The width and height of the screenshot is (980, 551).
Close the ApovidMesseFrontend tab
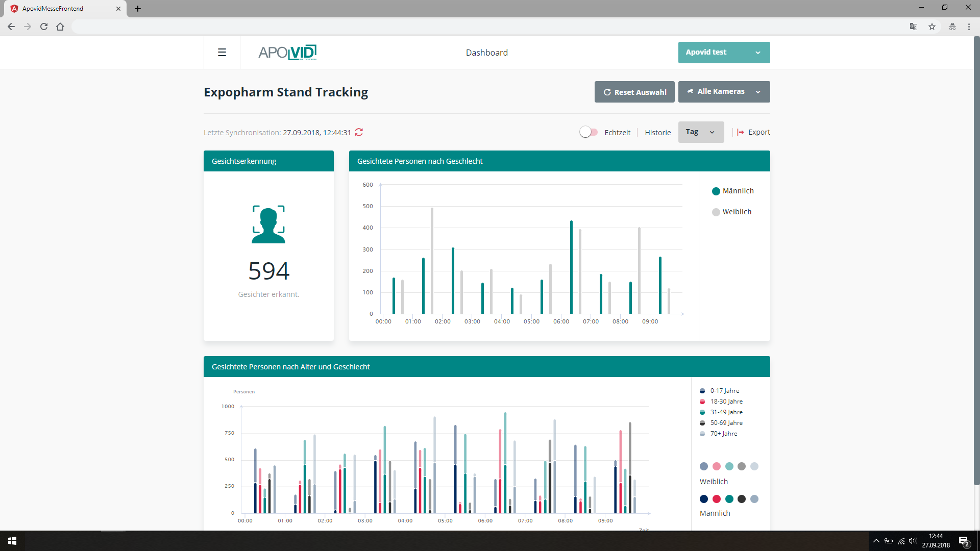pos(118,9)
